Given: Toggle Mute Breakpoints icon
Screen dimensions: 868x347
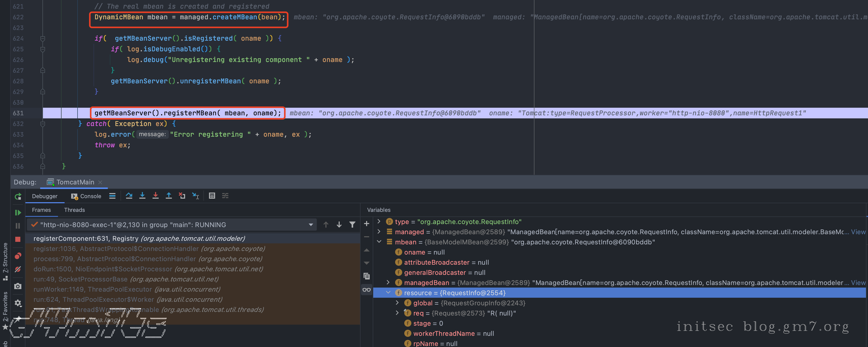Looking at the screenshot, I should point(18,269).
